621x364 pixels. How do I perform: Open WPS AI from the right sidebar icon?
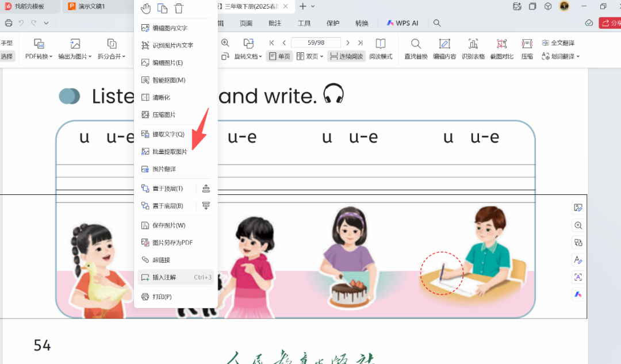click(578, 294)
